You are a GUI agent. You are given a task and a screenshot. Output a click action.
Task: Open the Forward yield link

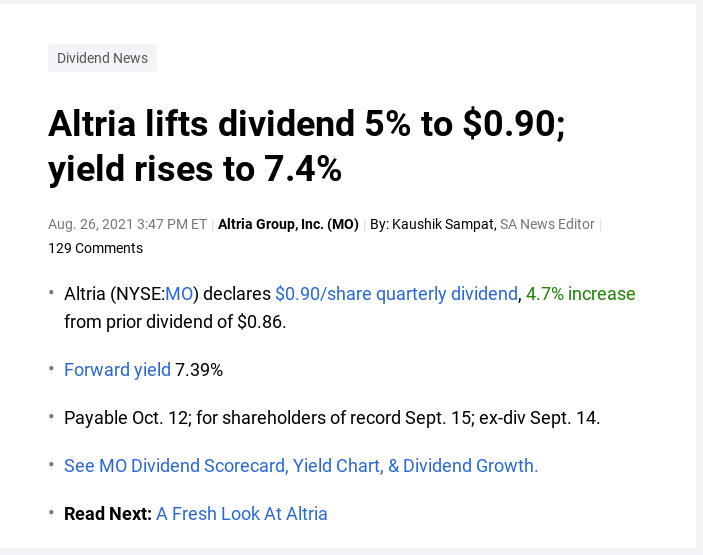pyautogui.click(x=117, y=370)
